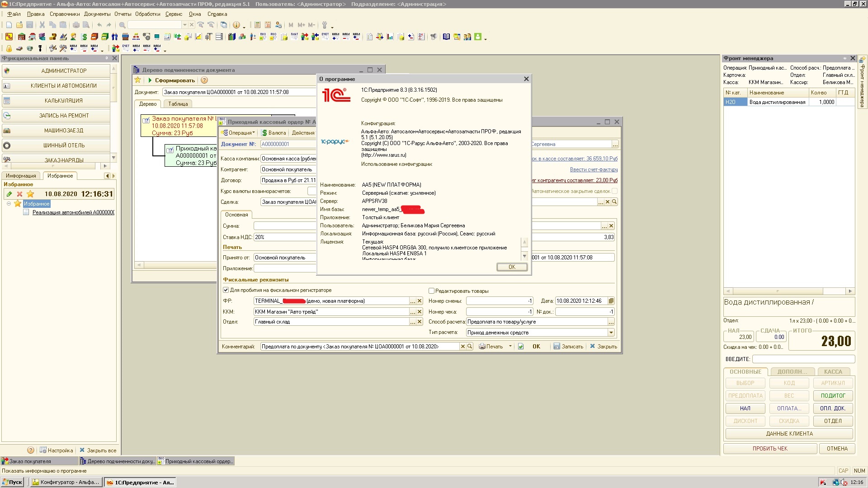This screenshot has height=488, width=868.
Task: Click the megaphone toolbar icon
Action: tap(434, 37)
